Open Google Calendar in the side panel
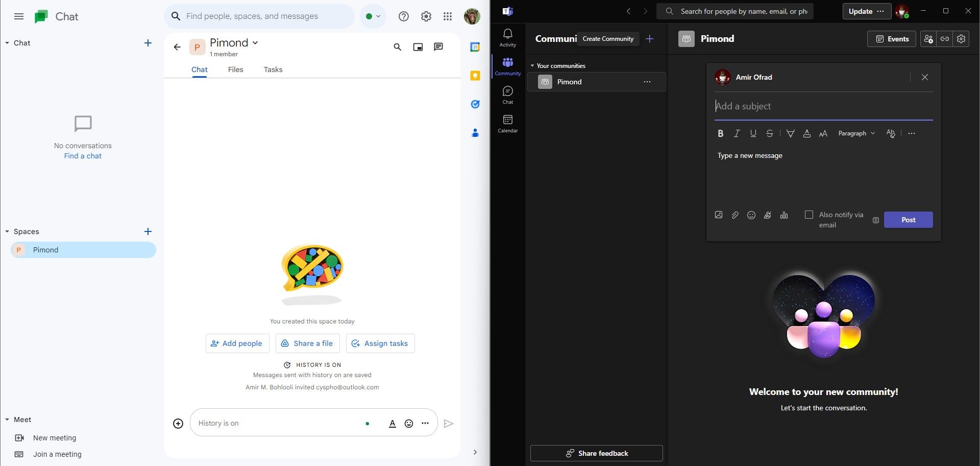 click(475, 46)
